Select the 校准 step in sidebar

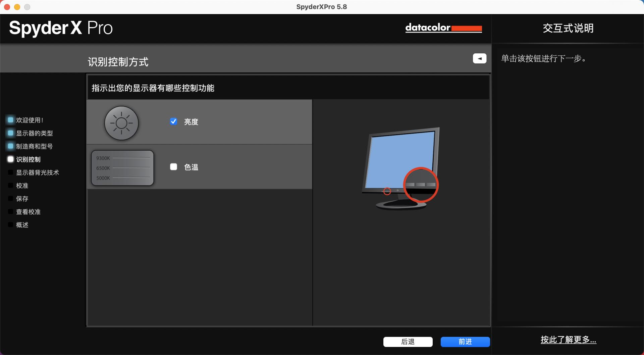point(22,186)
